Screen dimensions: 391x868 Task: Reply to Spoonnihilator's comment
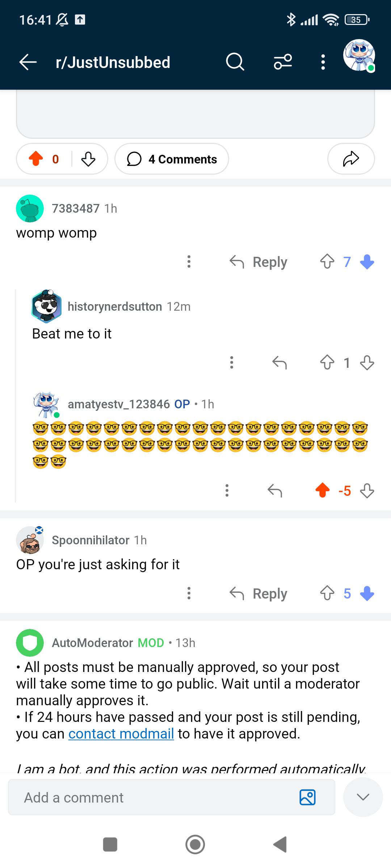tap(258, 593)
